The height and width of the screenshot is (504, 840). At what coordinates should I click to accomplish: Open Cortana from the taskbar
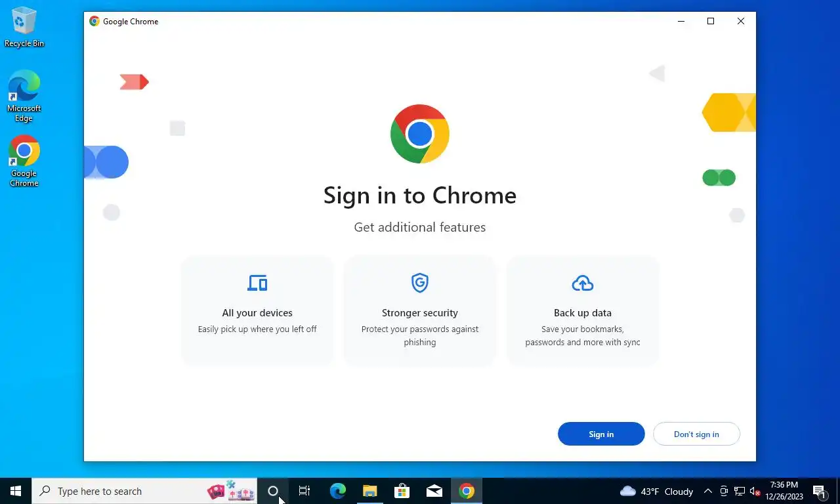273,491
